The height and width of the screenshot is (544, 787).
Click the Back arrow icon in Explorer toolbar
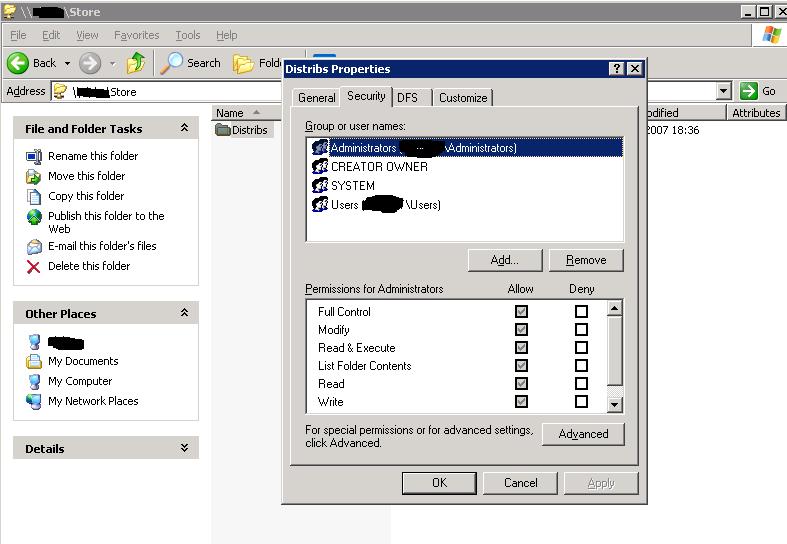click(18, 63)
